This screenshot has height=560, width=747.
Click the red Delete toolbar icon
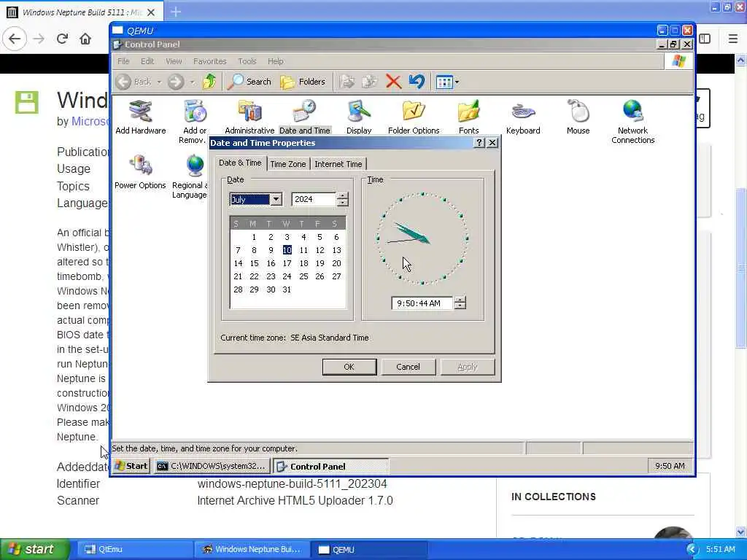393,82
